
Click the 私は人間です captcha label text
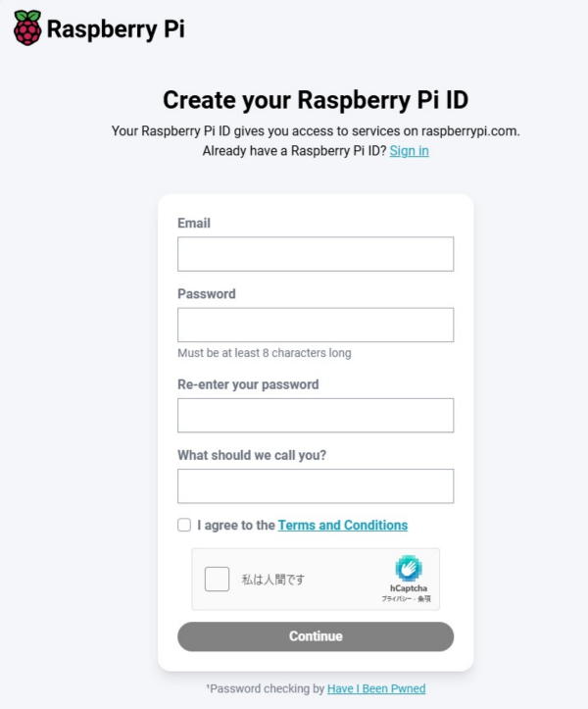273,580
